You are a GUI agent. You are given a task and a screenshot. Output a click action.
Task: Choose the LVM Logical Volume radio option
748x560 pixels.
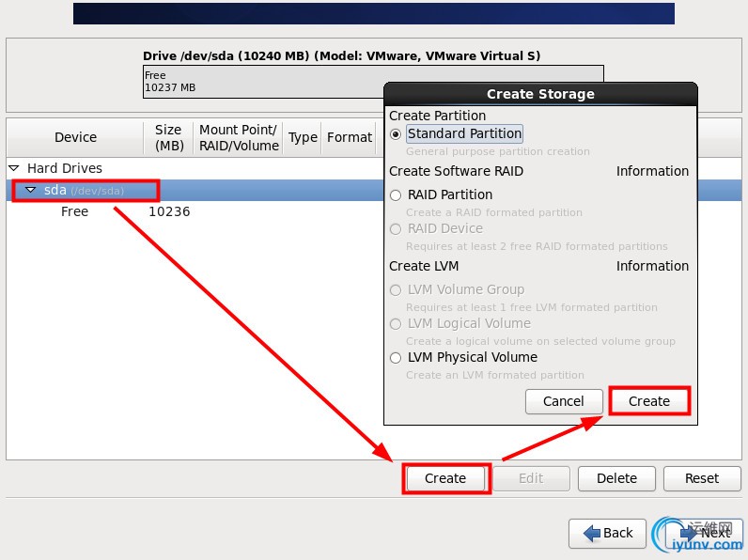coord(396,324)
